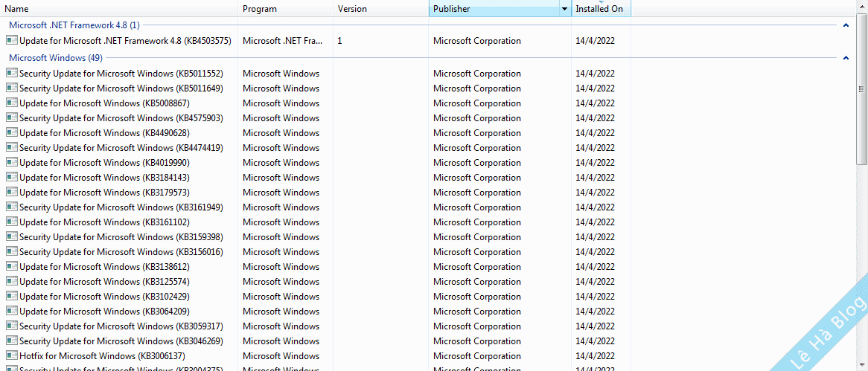Collapse the Microsoft Windows (49) group
The image size is (868, 371).
(846, 57)
